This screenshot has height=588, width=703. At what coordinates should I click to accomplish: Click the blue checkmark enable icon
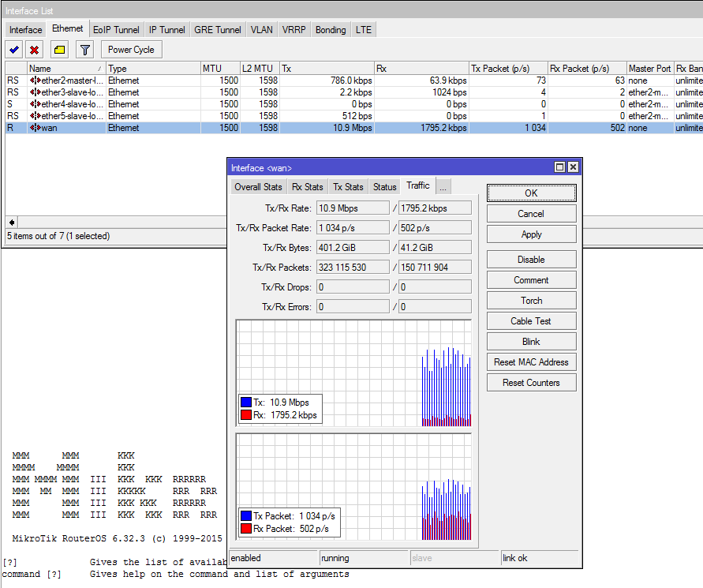pyautogui.click(x=14, y=50)
